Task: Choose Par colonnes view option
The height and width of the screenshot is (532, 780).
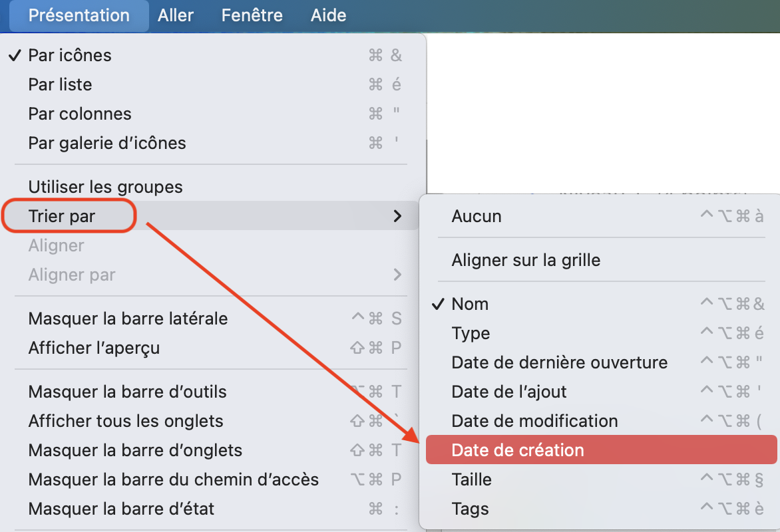Action: [80, 114]
